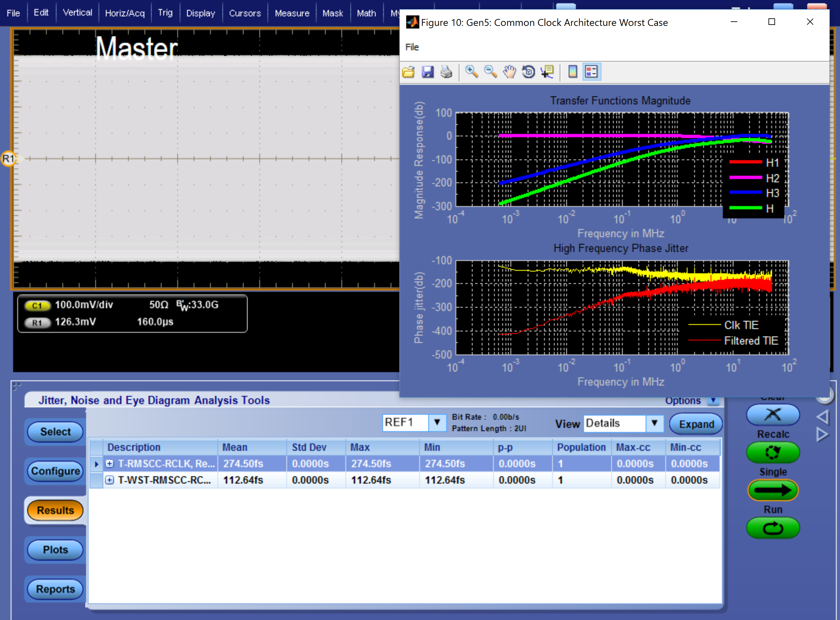Toggle the Insert Colorbar button
Viewport: 840px width, 620px height.
click(572, 72)
